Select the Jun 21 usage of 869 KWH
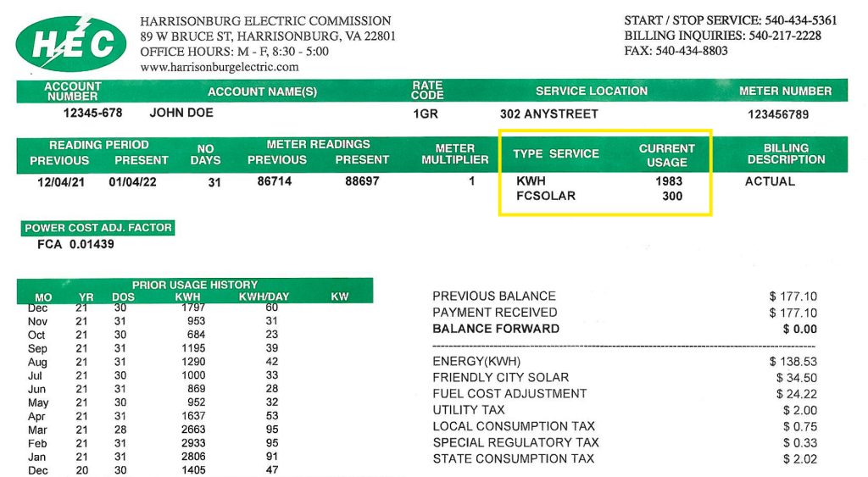868x477 pixels. (196, 389)
